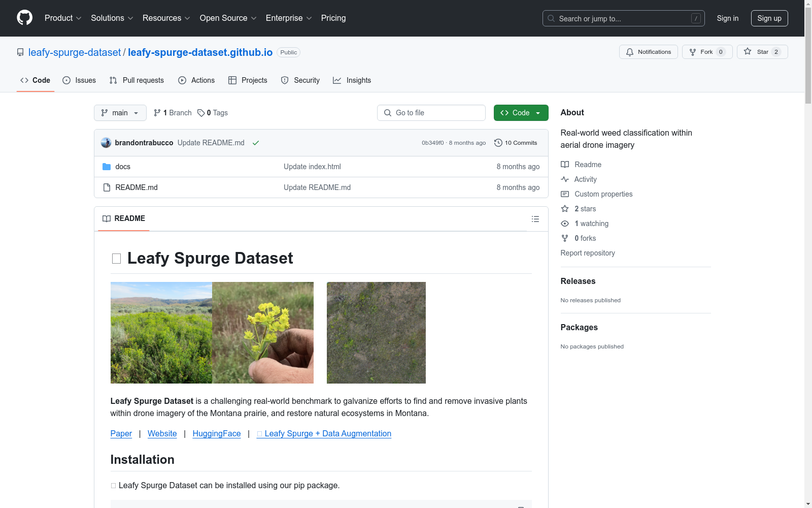Image resolution: width=812 pixels, height=508 pixels.
Task: Open the Resources dropdown menu
Action: [x=166, y=18]
